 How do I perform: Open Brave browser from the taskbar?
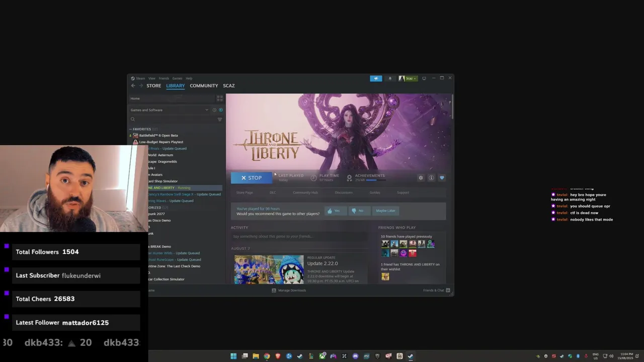278,356
